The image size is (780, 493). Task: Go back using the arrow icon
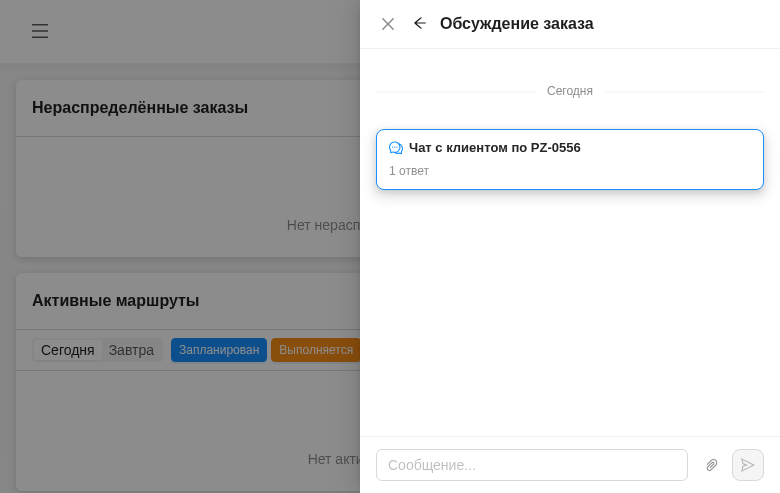click(420, 23)
